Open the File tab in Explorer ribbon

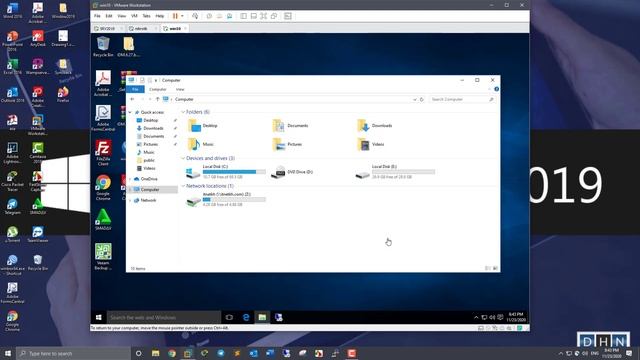point(135,89)
